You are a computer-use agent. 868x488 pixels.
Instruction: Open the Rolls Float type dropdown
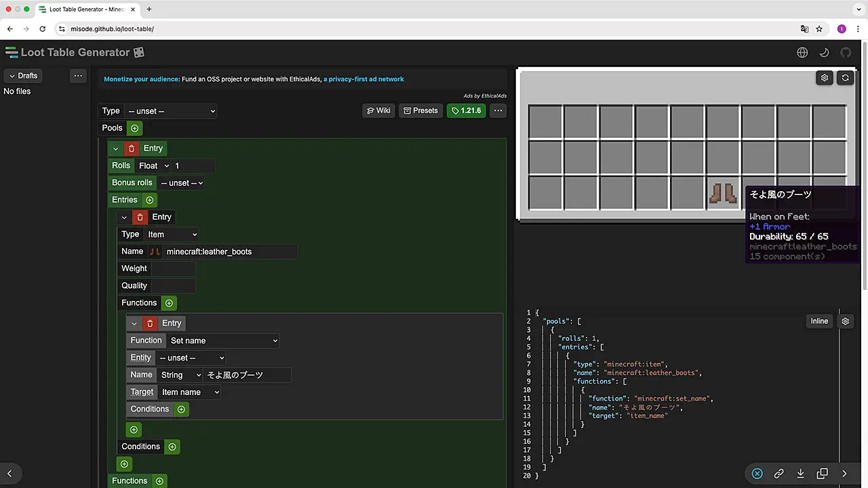(x=153, y=166)
